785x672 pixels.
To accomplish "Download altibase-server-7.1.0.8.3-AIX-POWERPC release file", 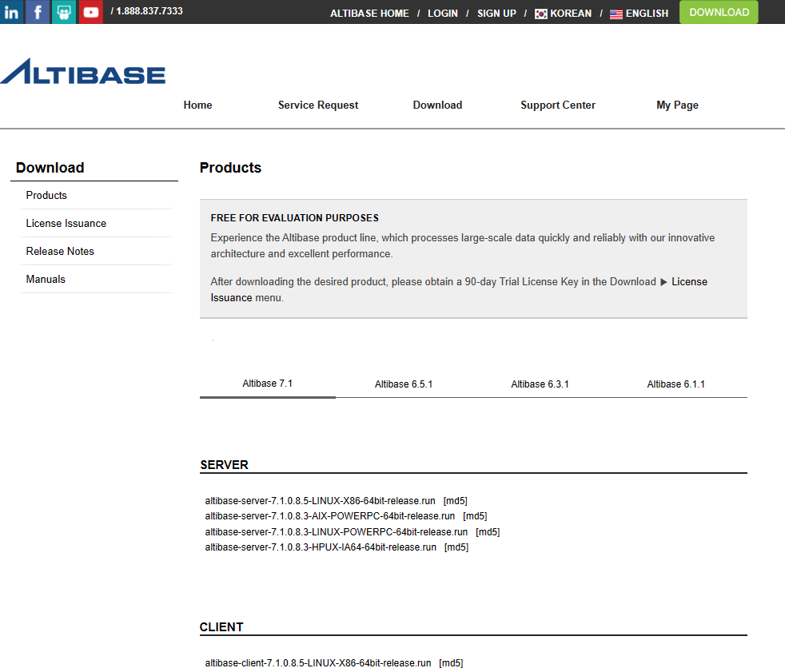I will click(x=330, y=516).
